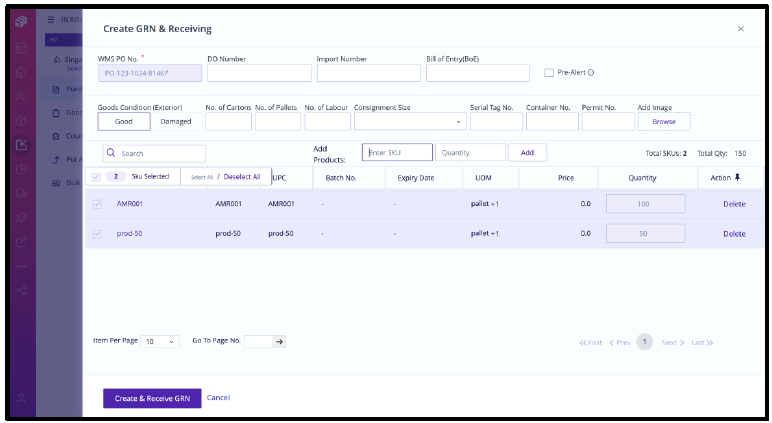Click the Prev page link
The image size is (772, 423).
[x=620, y=343]
